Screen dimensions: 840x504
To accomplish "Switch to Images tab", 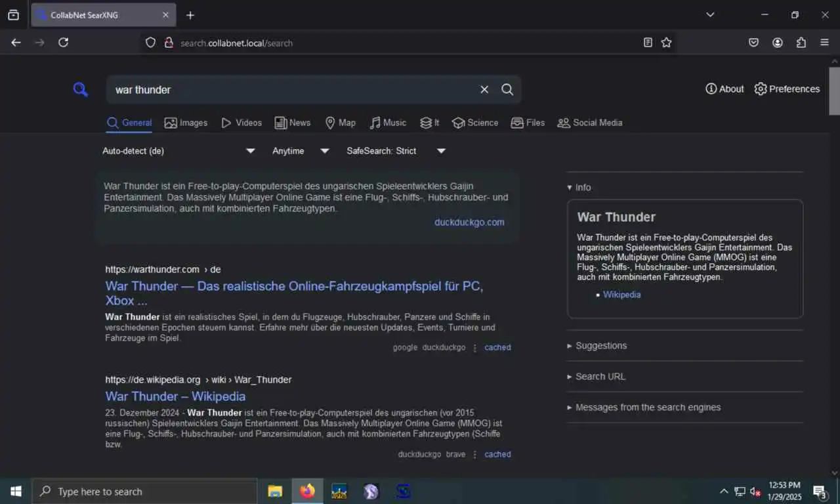I will [186, 123].
